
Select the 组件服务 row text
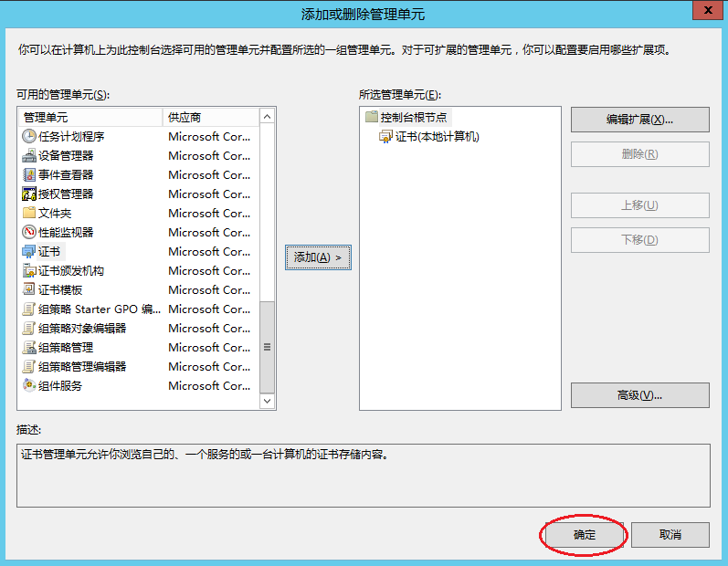click(60, 385)
